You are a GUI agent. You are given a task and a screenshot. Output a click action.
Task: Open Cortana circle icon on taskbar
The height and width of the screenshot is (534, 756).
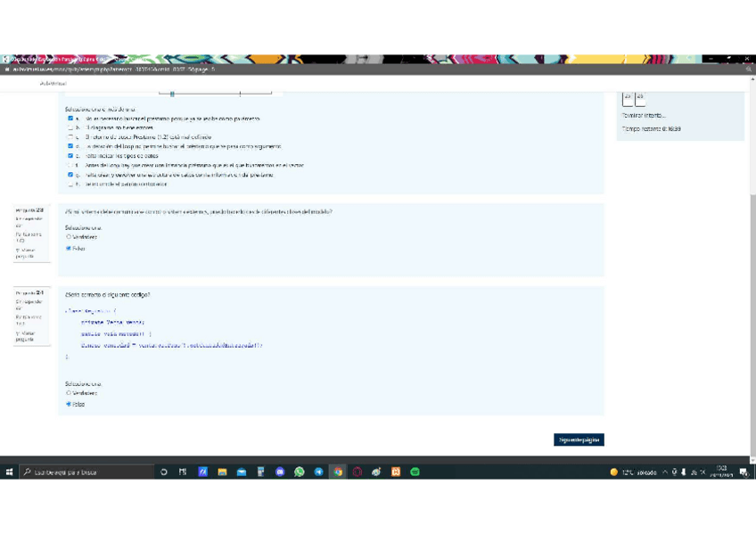coord(164,472)
